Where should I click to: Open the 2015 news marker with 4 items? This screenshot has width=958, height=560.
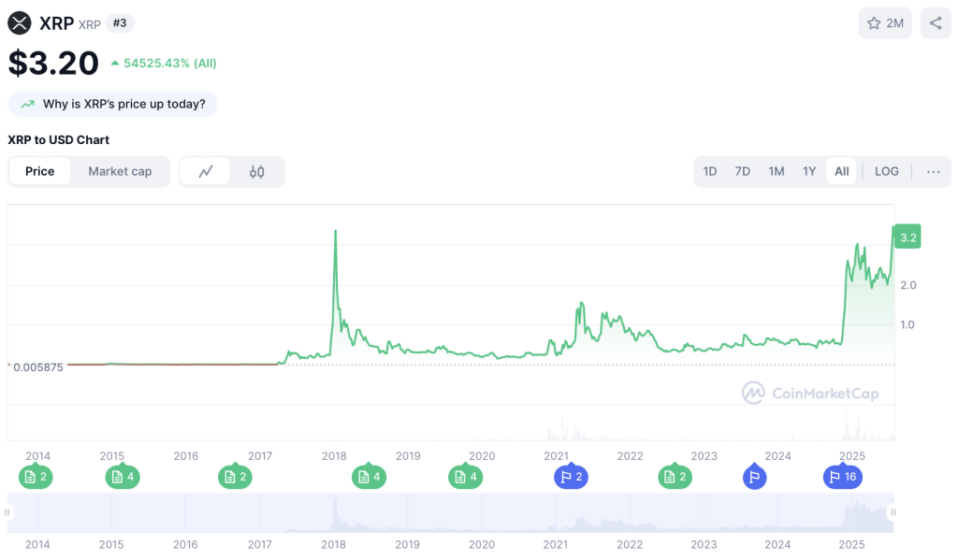click(123, 477)
